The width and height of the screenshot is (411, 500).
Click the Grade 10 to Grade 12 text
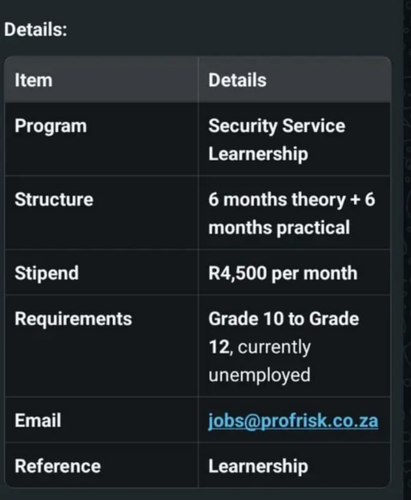coord(284,333)
